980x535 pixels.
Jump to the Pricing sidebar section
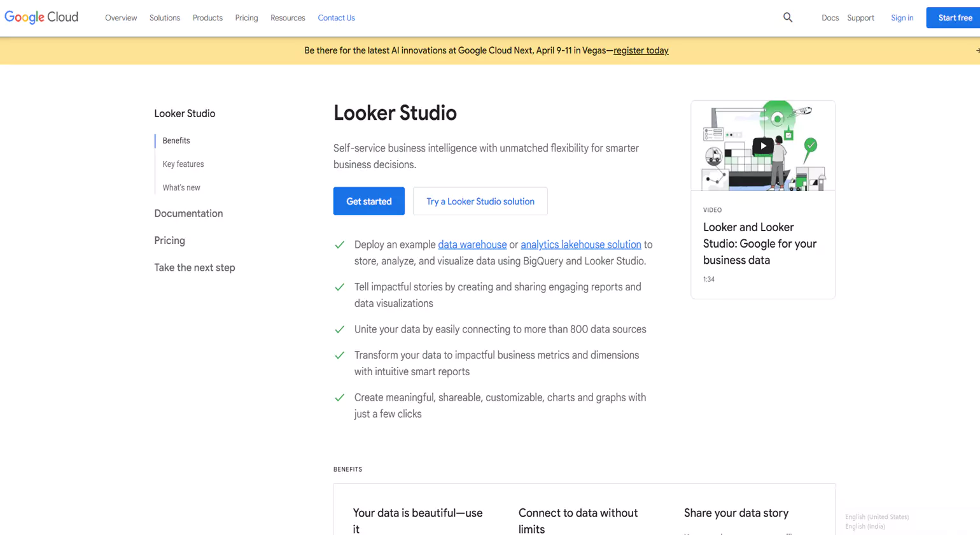(x=169, y=240)
